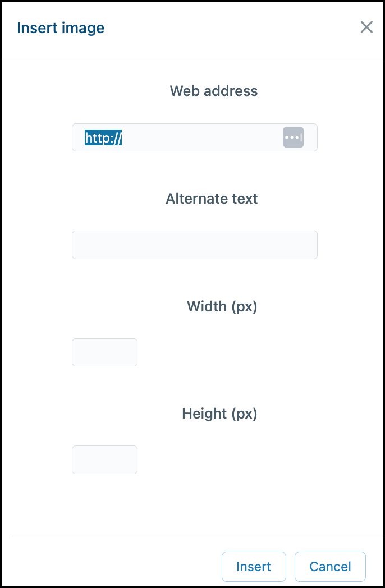This screenshot has width=385, height=588.
Task: Click the Insert button
Action: (x=254, y=566)
